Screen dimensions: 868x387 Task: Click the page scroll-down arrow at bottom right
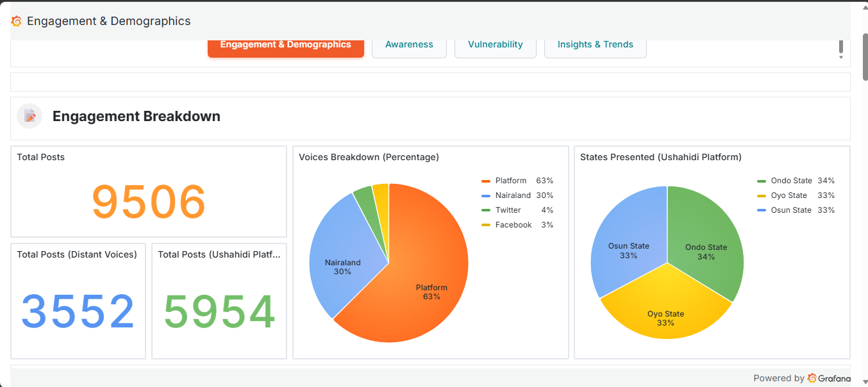click(x=862, y=382)
